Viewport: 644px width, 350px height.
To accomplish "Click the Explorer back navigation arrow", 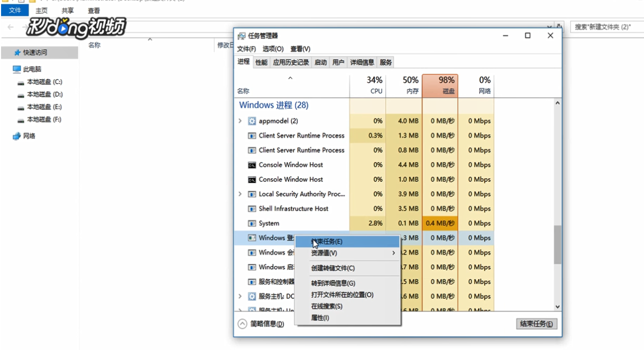I will [x=10, y=27].
